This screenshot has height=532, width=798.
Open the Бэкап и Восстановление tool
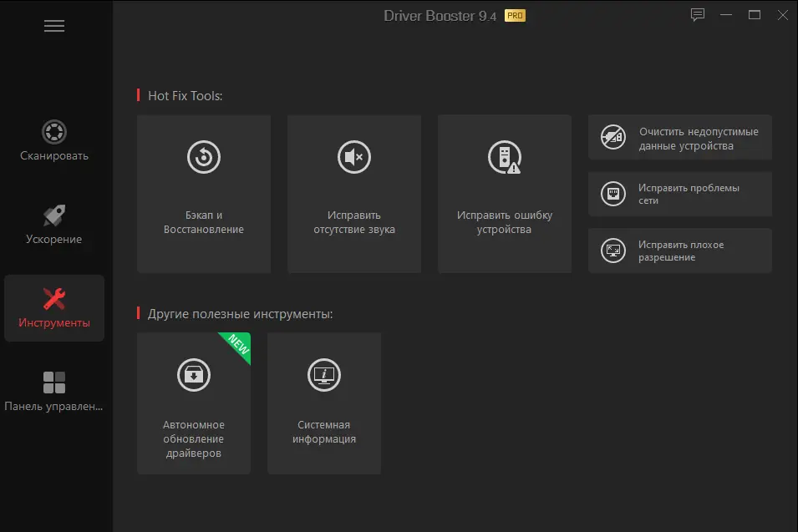[203, 194]
